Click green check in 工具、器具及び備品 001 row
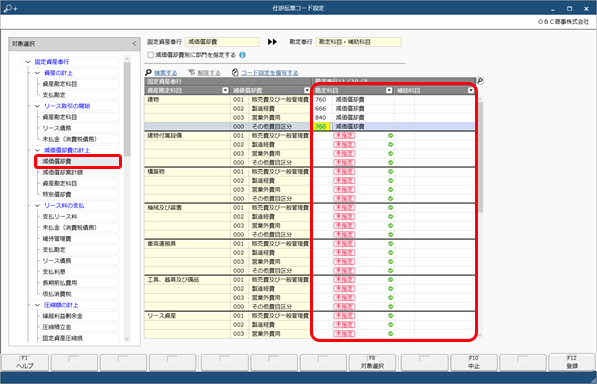597x384 pixels. tap(390, 280)
